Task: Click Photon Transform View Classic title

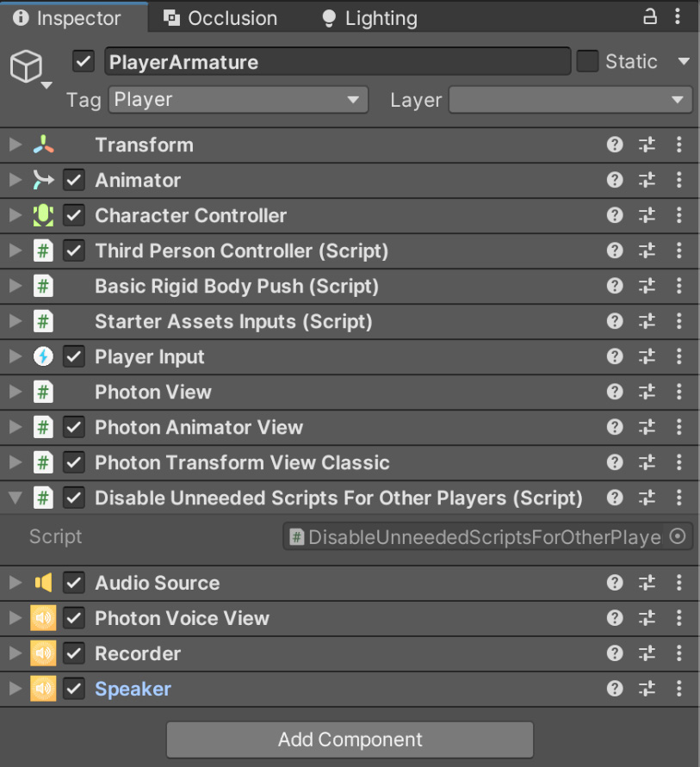Action: [242, 463]
